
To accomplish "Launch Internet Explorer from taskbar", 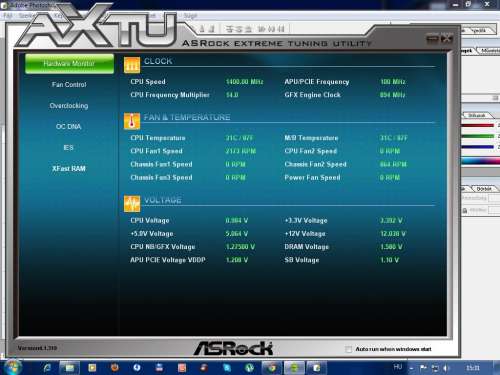I will coord(47,368).
